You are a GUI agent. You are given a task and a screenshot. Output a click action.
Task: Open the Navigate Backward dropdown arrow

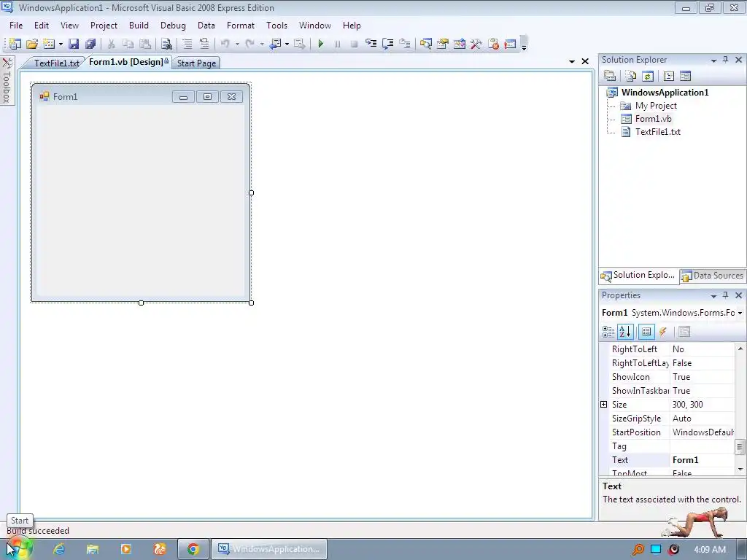[x=287, y=44]
